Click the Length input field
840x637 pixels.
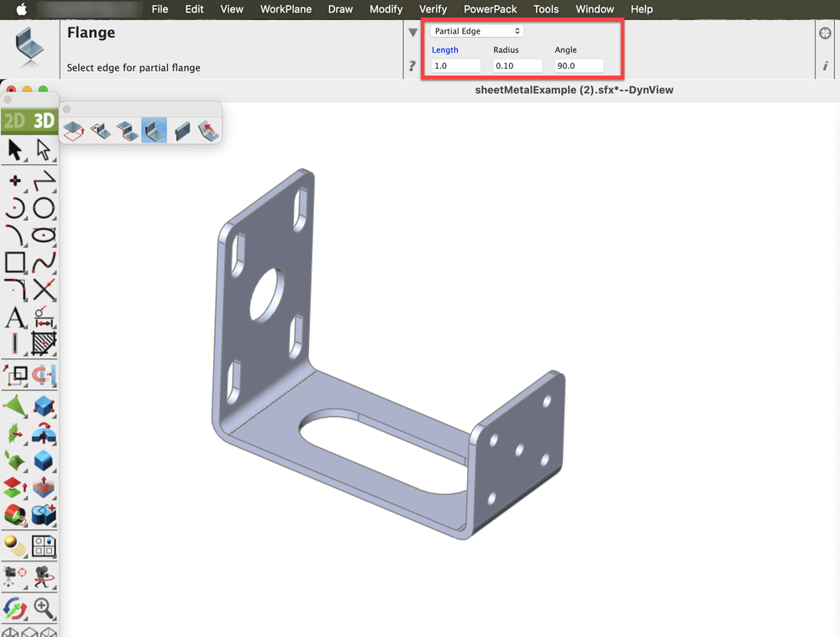pyautogui.click(x=456, y=66)
